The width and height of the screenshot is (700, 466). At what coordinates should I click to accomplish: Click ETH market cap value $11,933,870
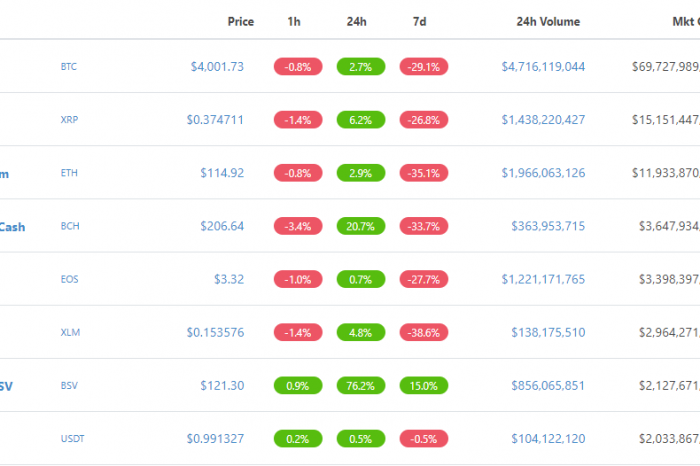tap(666, 173)
